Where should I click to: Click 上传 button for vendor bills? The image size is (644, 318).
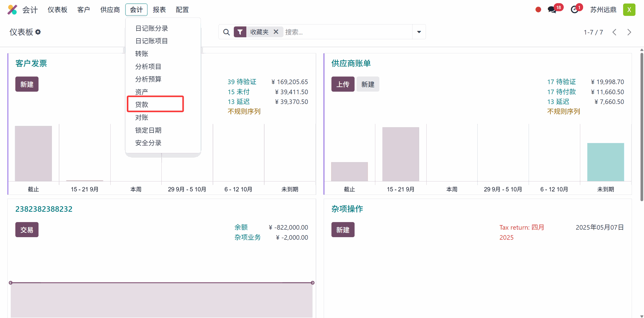(342, 84)
